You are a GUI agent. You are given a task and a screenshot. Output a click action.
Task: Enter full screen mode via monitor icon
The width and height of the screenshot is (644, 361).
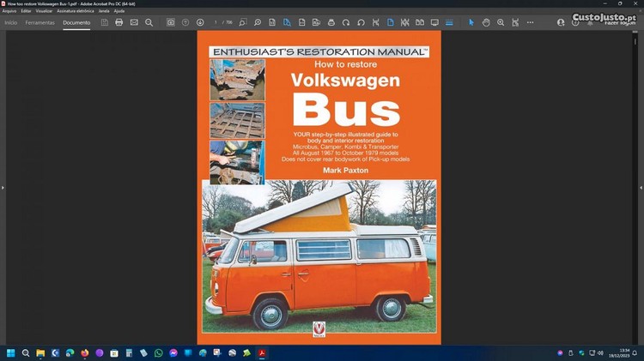tap(434, 22)
